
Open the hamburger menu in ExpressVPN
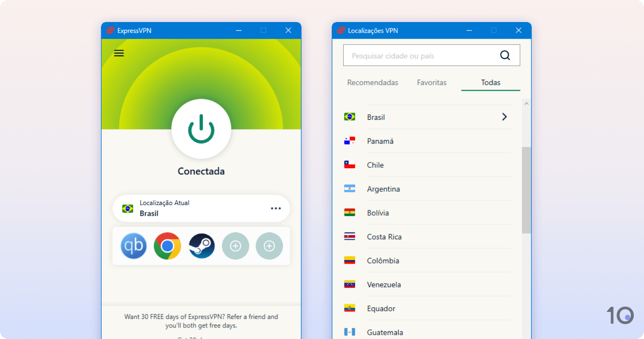(x=119, y=53)
